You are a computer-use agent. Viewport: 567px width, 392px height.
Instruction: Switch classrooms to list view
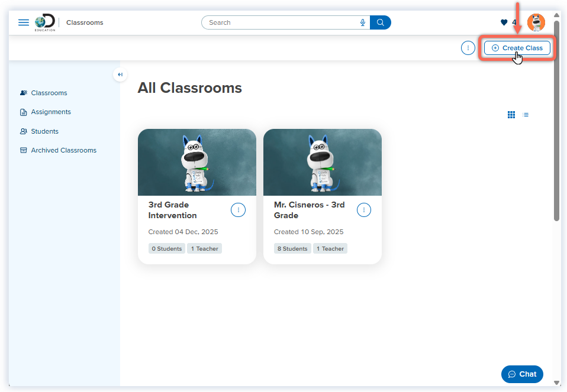pyautogui.click(x=526, y=114)
